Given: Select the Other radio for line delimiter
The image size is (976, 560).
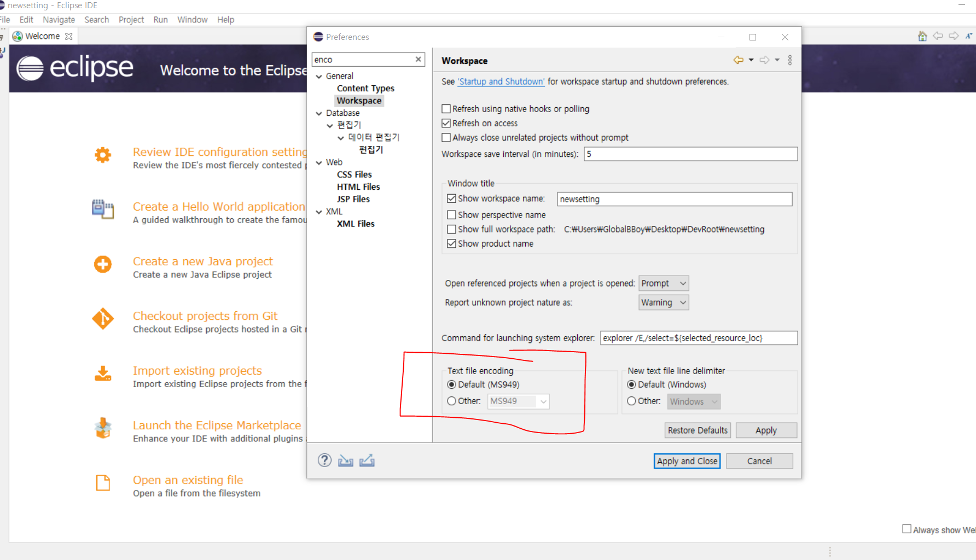Looking at the screenshot, I should 632,401.
